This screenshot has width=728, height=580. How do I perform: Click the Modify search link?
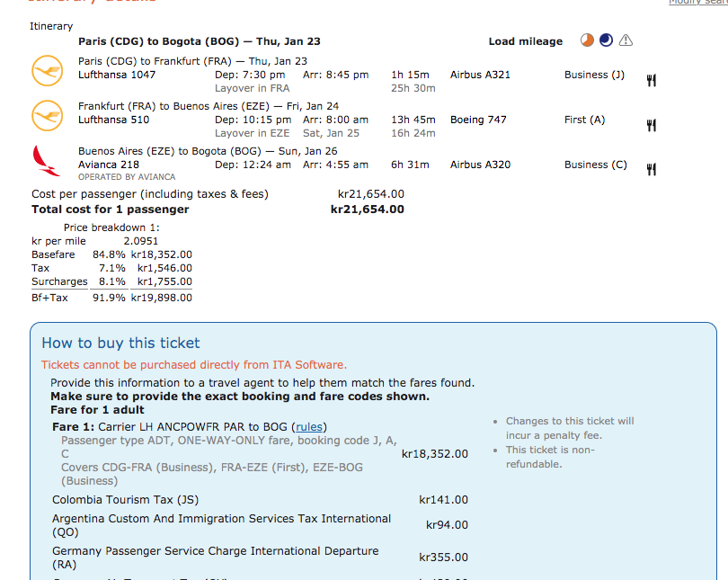click(x=697, y=2)
